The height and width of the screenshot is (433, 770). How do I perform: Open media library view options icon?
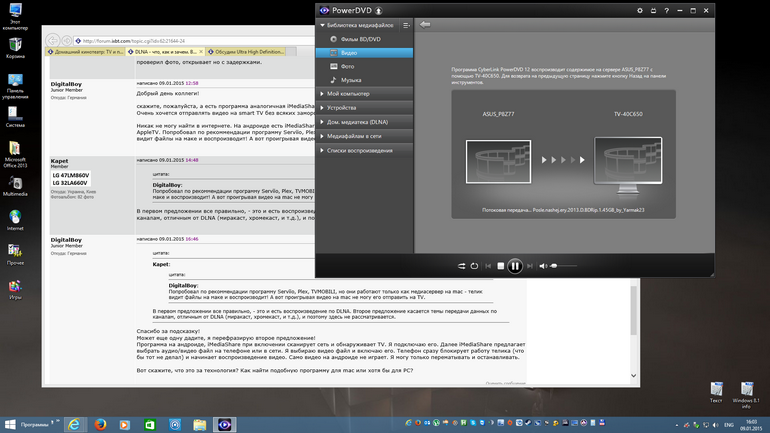[406, 25]
